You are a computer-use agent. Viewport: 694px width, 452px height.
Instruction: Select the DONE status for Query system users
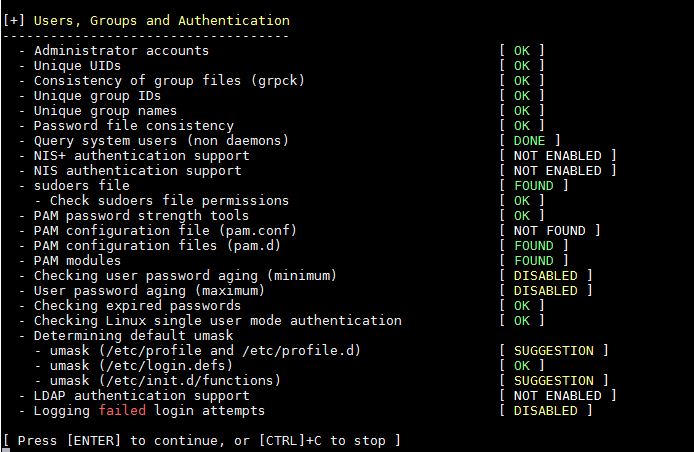(x=529, y=140)
